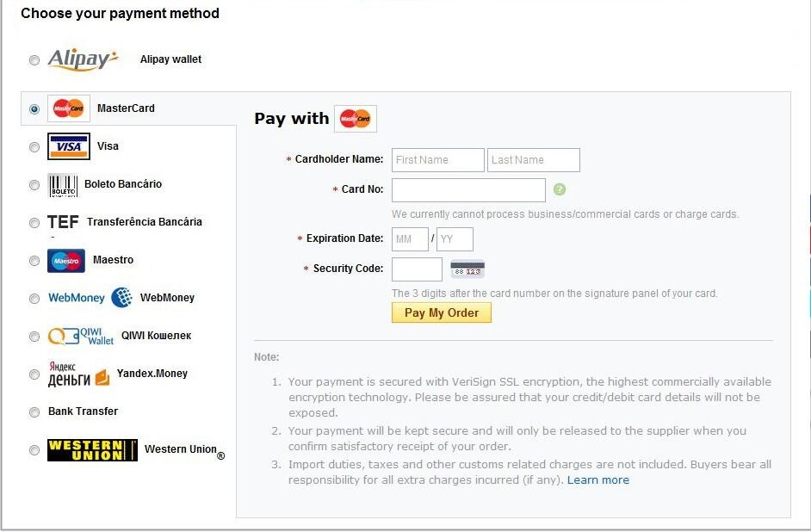Select the Bank Transfer radio button
811x532 pixels.
coord(34,412)
